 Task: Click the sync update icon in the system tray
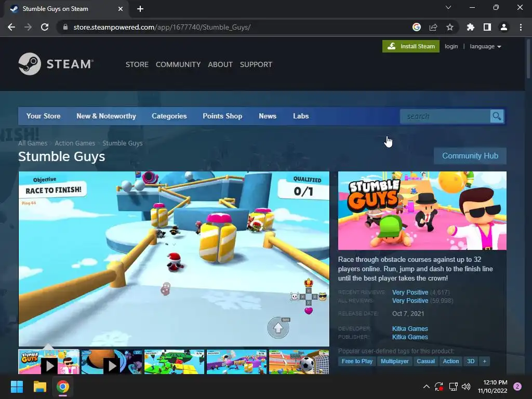[439, 387]
